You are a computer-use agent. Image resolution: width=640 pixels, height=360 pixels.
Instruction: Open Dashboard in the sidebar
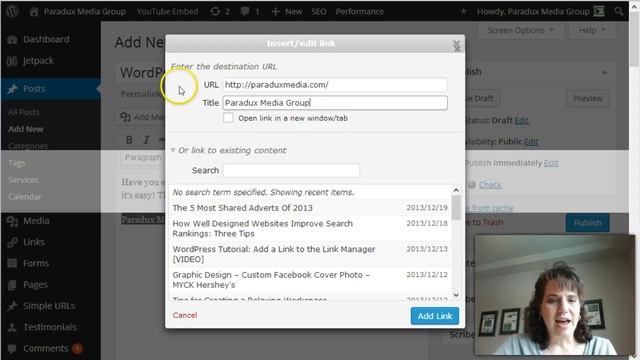46,39
